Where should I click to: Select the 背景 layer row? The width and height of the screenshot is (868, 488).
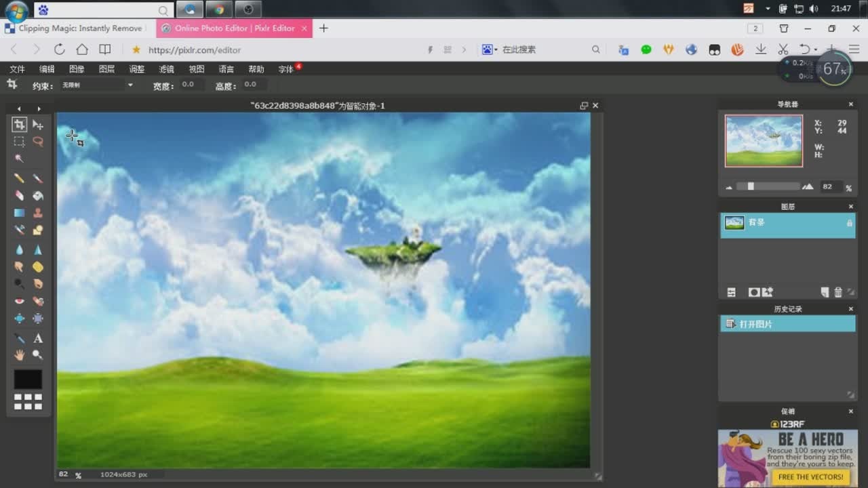[x=787, y=225]
